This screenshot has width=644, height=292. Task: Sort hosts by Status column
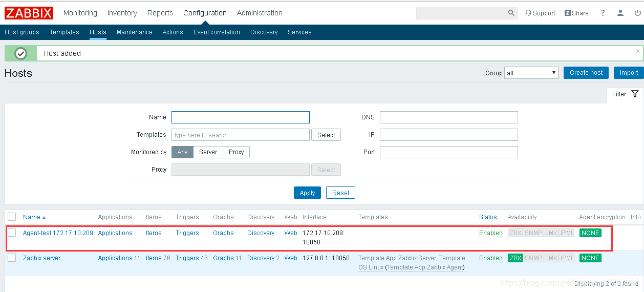pos(488,217)
